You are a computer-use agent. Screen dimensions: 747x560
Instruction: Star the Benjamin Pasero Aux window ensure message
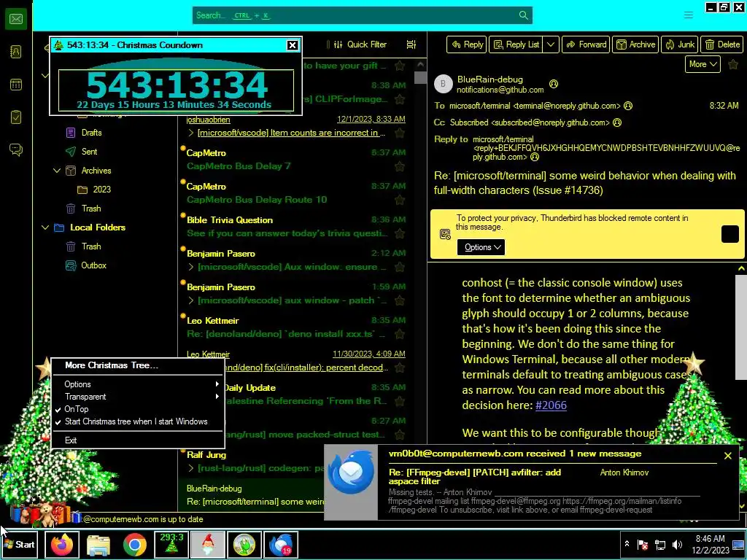pyautogui.click(x=400, y=267)
